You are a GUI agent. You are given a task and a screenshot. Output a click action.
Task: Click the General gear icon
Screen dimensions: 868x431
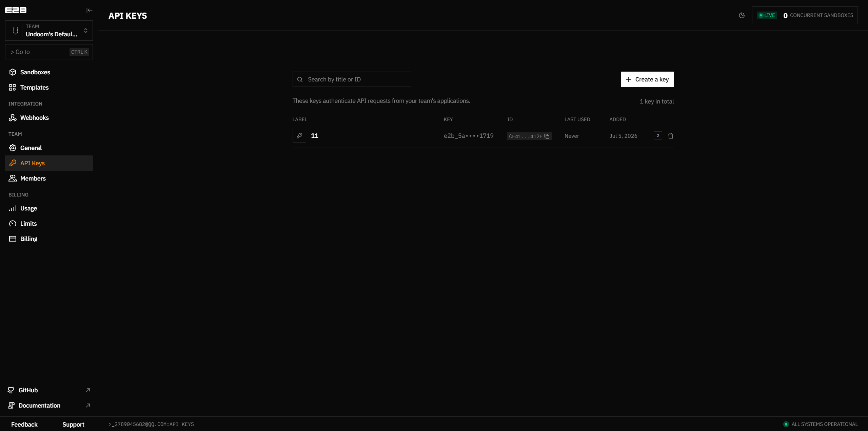[13, 148]
